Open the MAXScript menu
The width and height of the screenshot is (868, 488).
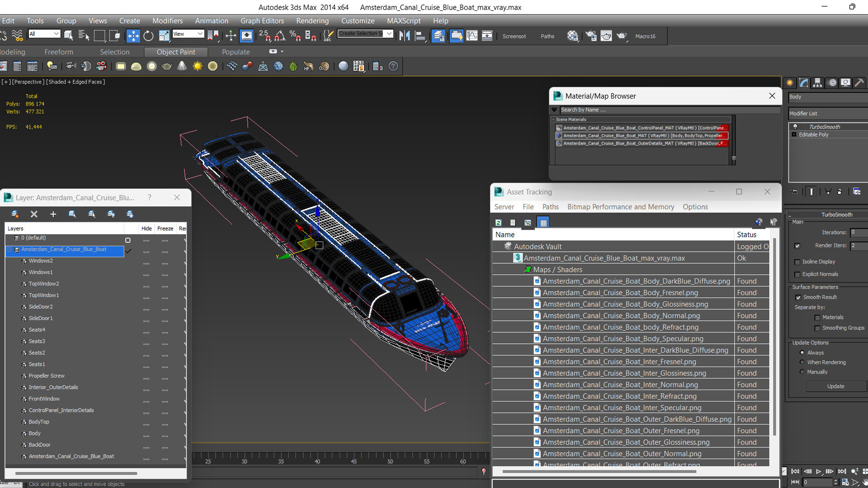click(x=404, y=21)
